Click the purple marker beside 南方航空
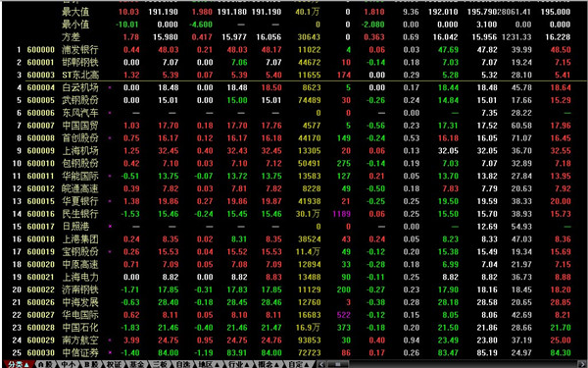 [x=110, y=341]
